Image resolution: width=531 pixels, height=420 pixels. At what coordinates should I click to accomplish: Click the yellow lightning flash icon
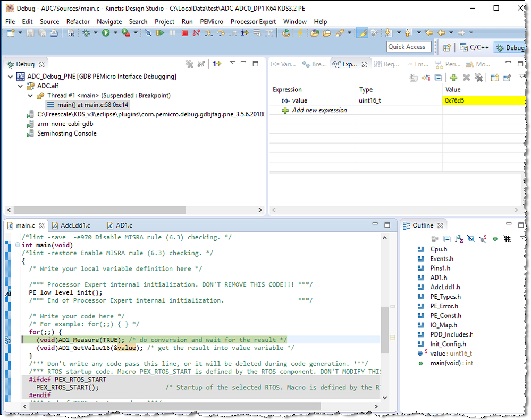(x=300, y=33)
